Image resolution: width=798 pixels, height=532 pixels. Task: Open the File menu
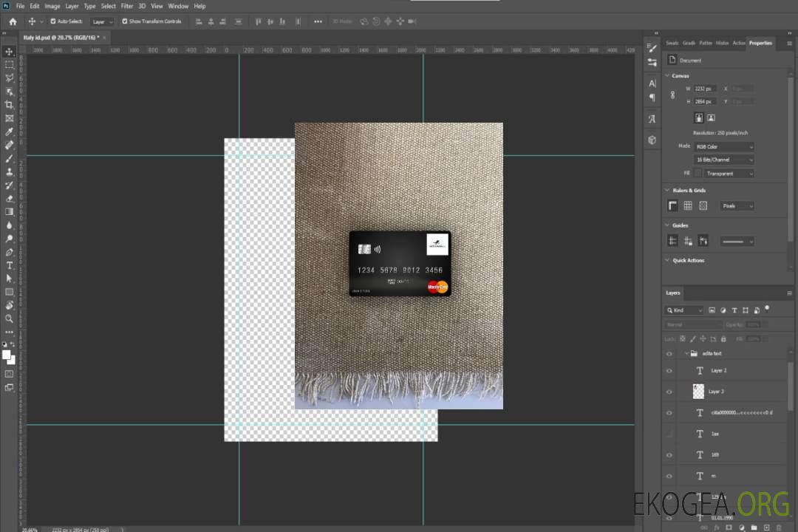click(21, 6)
